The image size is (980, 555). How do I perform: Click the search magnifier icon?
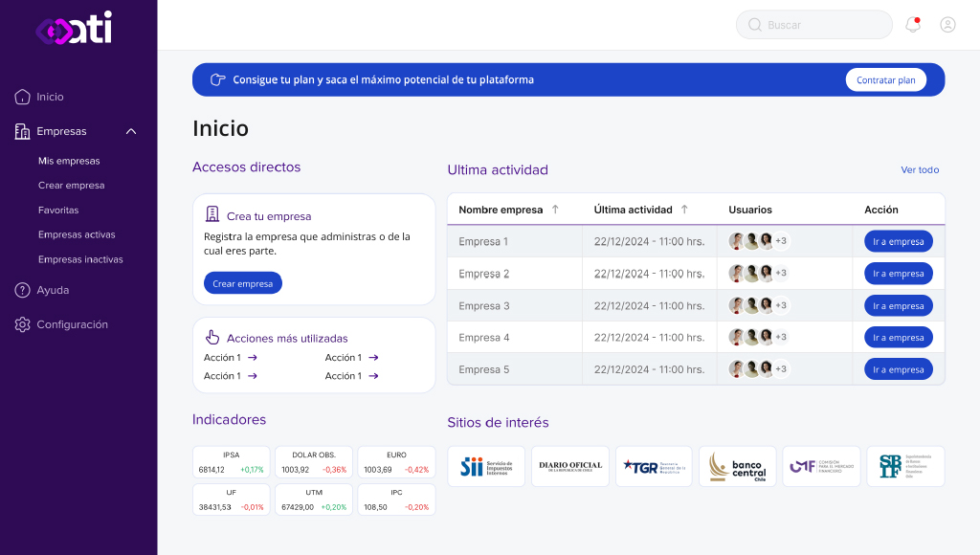click(x=753, y=24)
